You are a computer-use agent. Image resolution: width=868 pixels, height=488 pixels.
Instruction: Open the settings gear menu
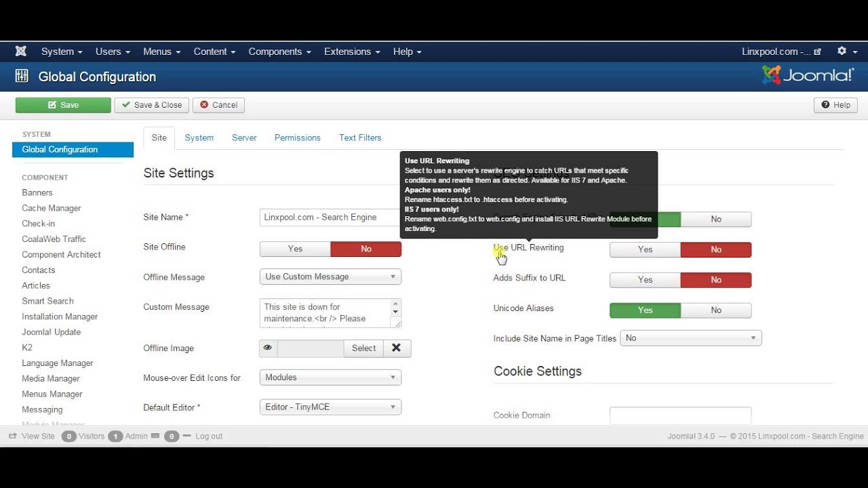tap(846, 52)
